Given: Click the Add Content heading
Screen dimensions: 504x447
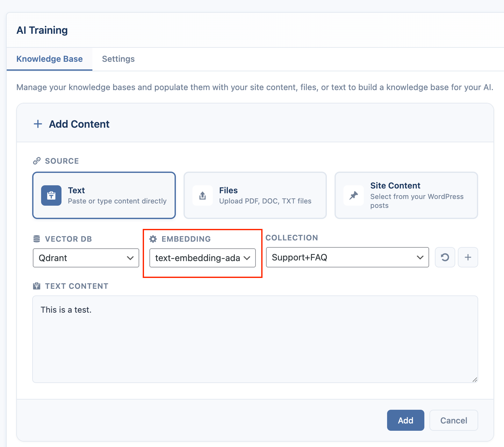Looking at the screenshot, I should point(79,124).
